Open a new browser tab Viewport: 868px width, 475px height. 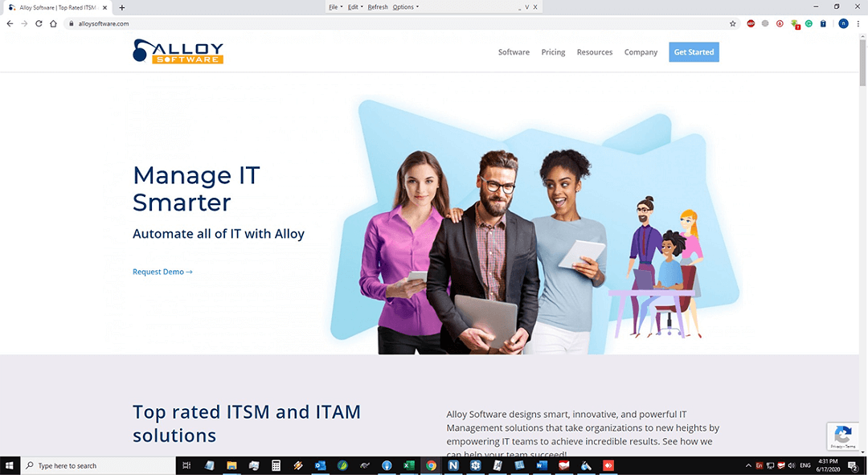click(x=122, y=8)
